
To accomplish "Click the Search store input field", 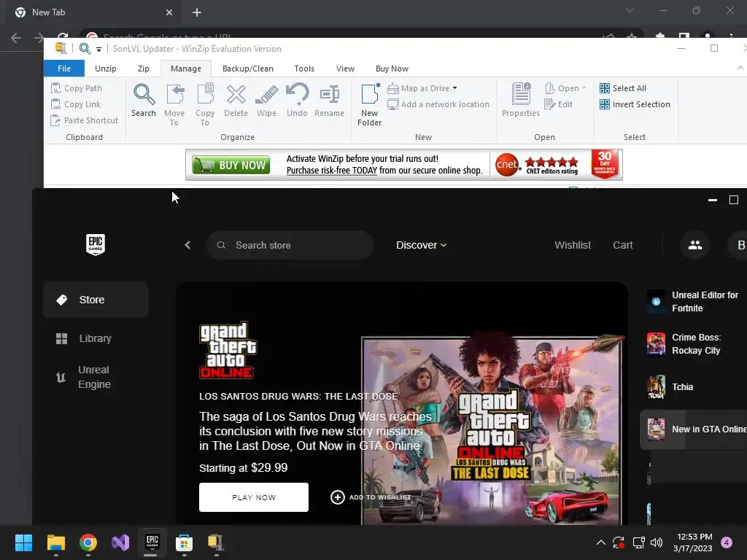I will [290, 245].
